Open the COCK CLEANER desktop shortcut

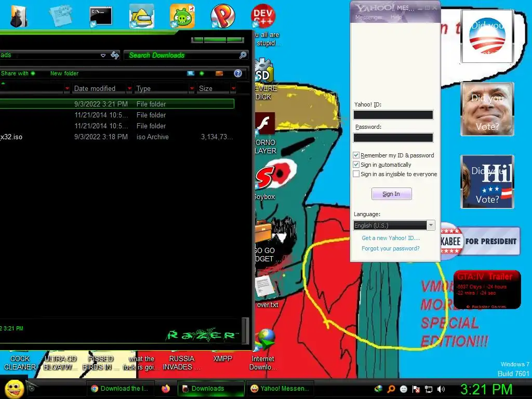pyautogui.click(x=20, y=363)
